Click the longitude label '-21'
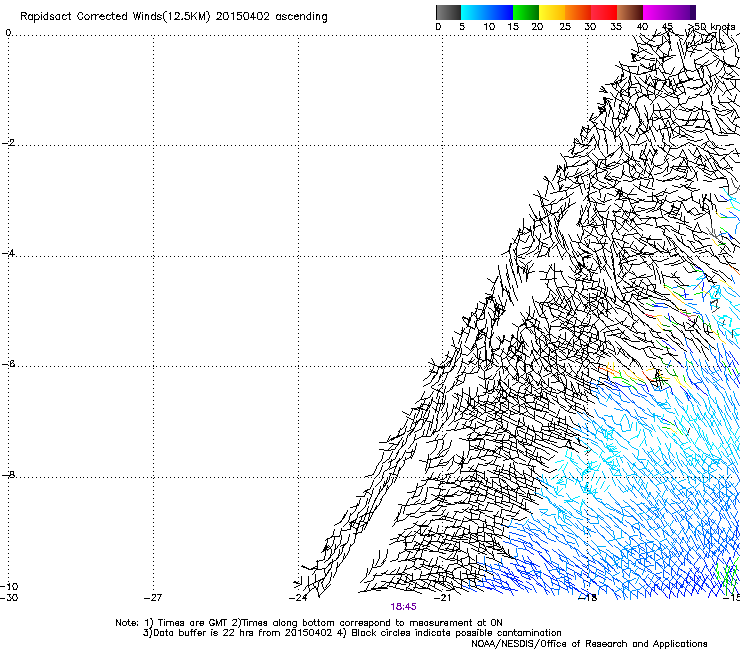Viewport: 740px width, 650px height. 442,598
